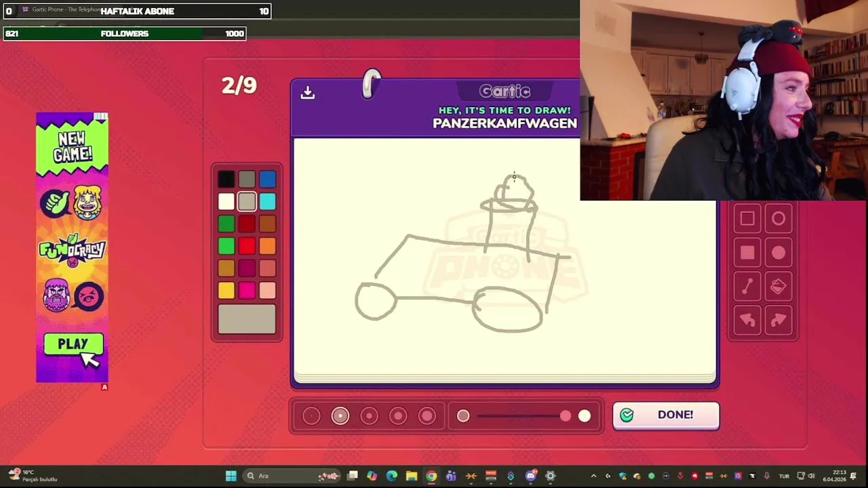Download the drawing with the download icon
The image size is (868, 488).
308,93
